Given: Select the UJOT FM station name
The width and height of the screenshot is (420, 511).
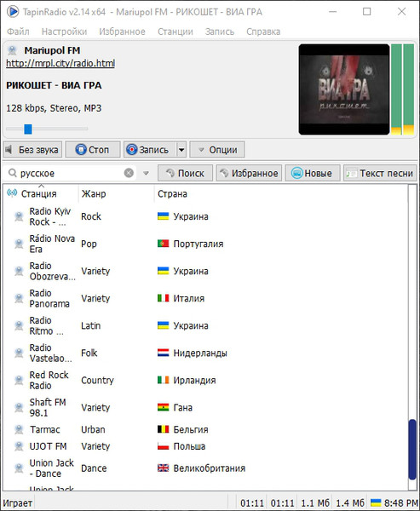Looking at the screenshot, I should (48, 446).
